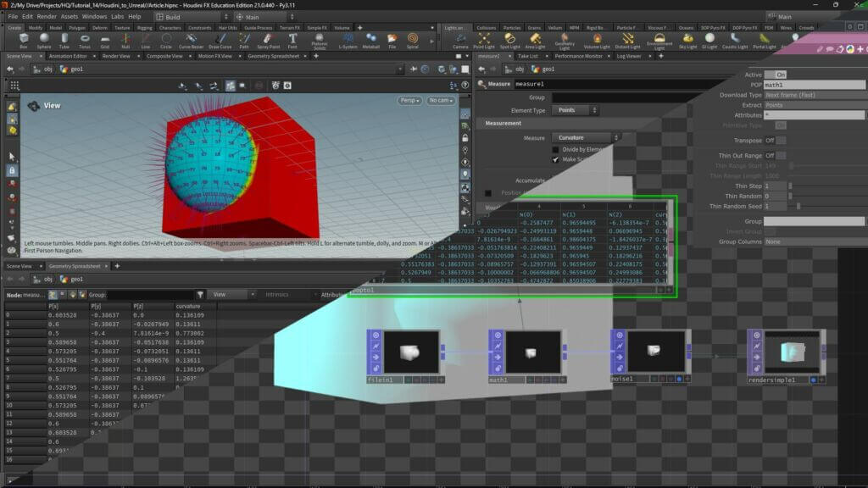Add a Camera from the Lights shelf
Screen dimensions: 868x488
(460, 41)
